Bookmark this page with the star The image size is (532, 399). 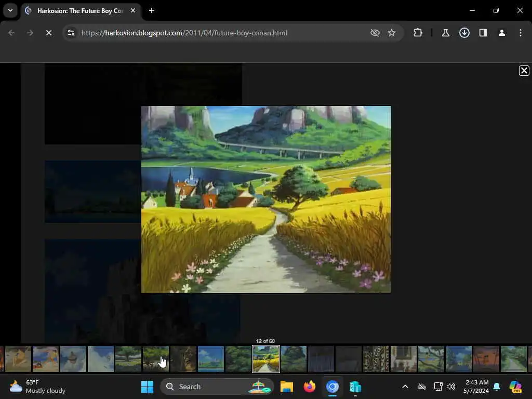(392, 33)
